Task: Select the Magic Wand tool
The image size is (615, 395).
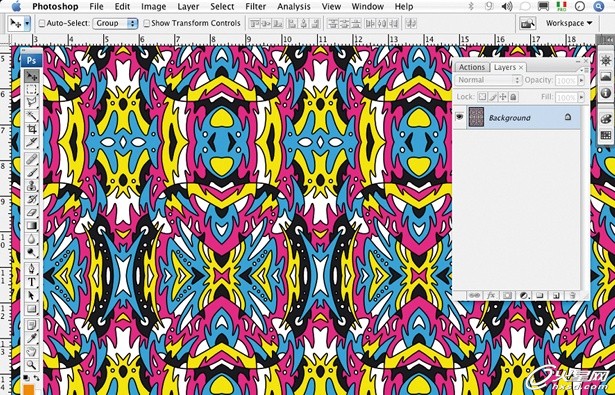Action: [x=31, y=116]
